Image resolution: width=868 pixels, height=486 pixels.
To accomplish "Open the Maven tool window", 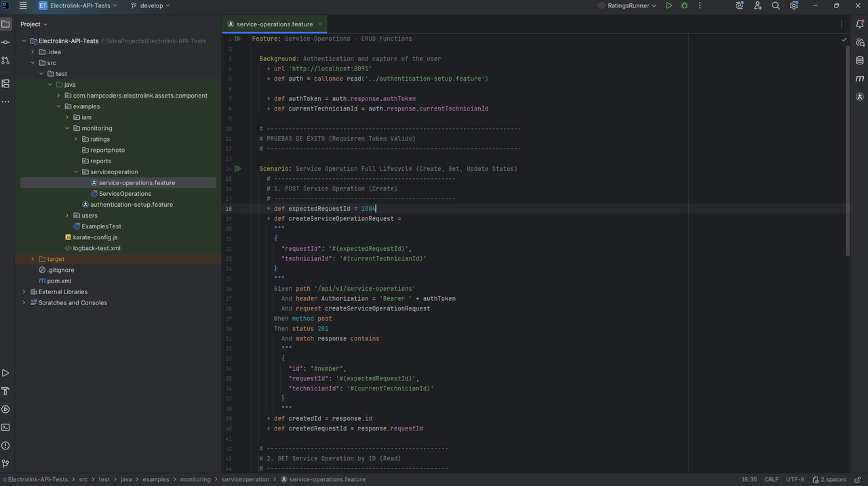I will 860,79.
